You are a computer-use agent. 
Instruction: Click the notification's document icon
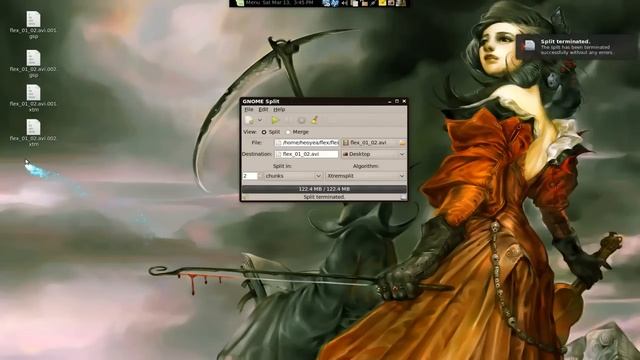coord(529,45)
